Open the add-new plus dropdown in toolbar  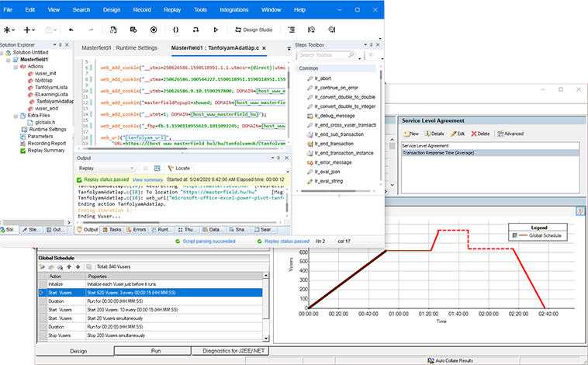pos(29,30)
